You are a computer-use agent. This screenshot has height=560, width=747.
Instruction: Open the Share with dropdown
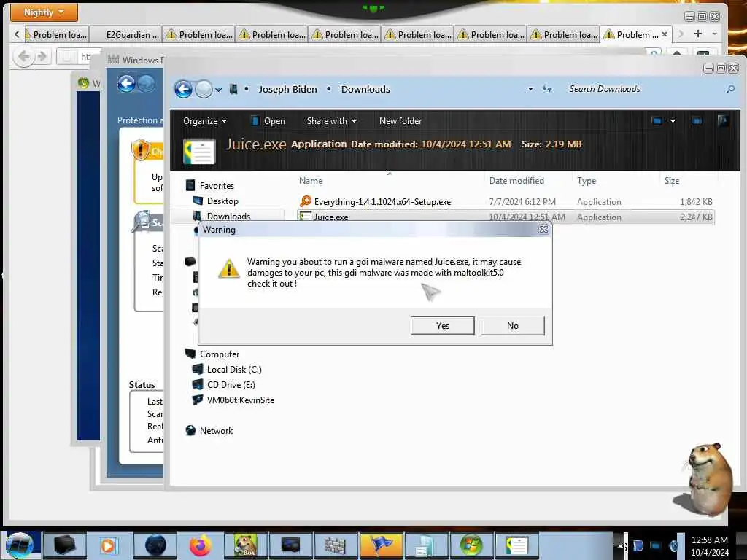(x=332, y=121)
